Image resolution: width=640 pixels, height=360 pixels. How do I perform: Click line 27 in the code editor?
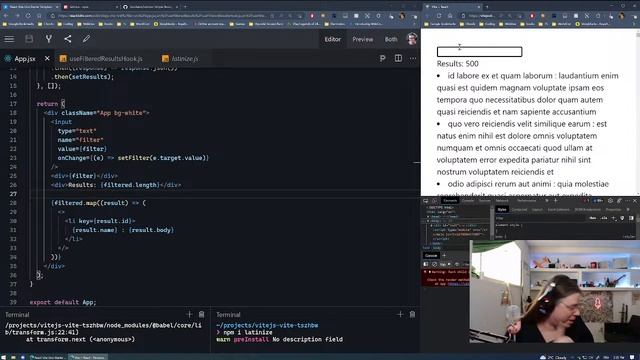coord(224,194)
